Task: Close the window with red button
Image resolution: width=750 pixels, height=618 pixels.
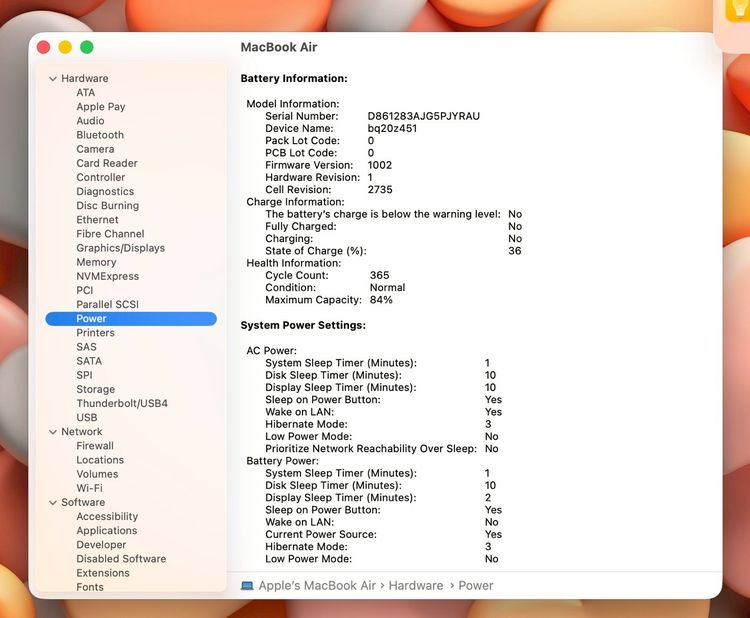Action: pyautogui.click(x=44, y=47)
